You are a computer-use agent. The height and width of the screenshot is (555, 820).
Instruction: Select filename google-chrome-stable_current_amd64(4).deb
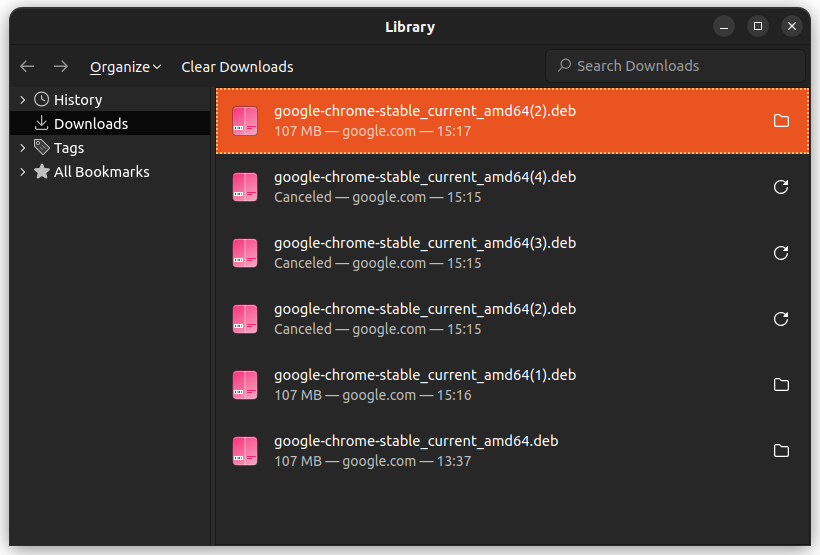[425, 177]
